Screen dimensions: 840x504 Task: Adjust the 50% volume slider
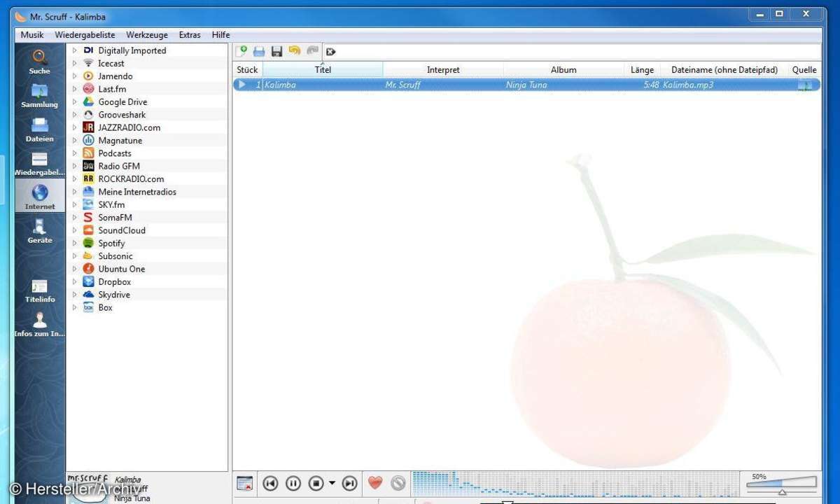[x=782, y=485]
